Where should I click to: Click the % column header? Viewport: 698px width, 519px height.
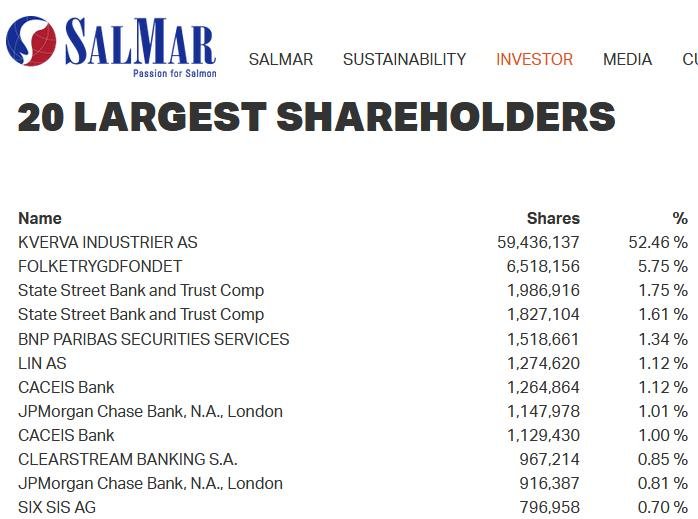pyautogui.click(x=680, y=218)
